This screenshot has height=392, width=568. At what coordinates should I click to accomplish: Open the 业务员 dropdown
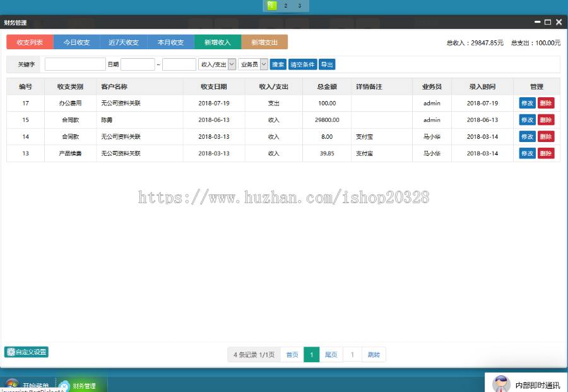point(252,64)
